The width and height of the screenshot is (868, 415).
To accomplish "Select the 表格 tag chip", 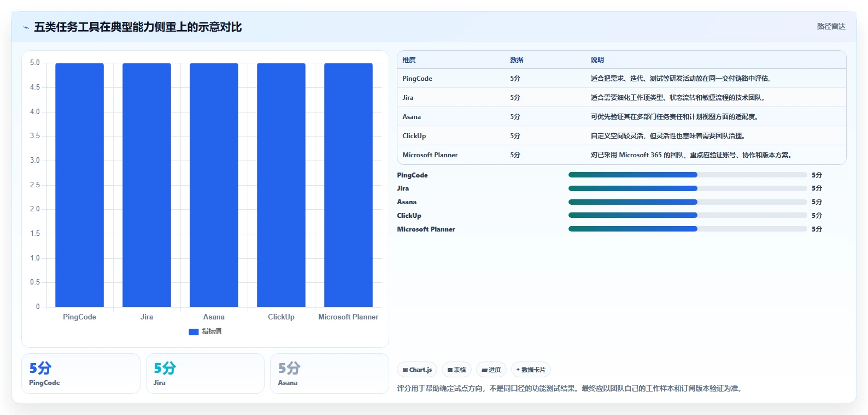I will click(x=456, y=370).
